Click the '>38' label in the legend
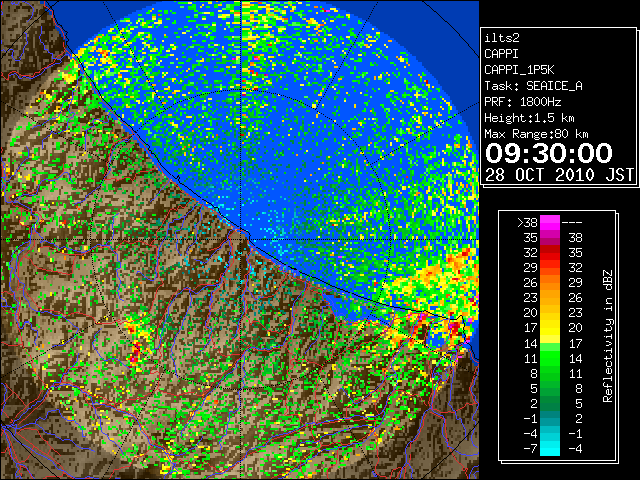This screenshot has height=480, width=640. 527,223
